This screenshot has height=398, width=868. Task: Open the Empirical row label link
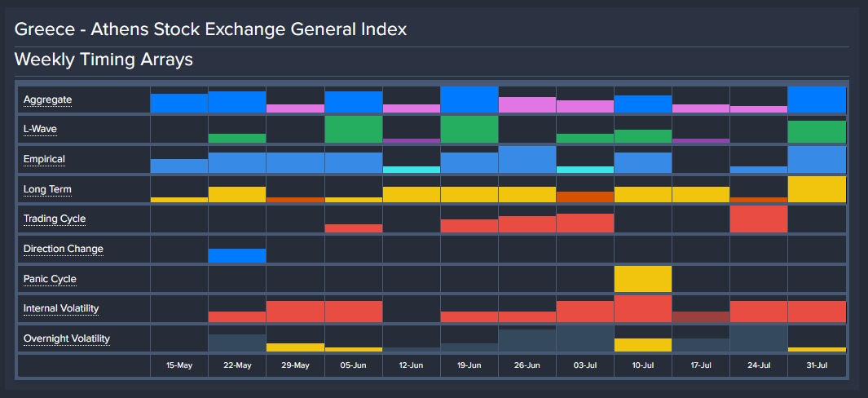click(x=44, y=159)
